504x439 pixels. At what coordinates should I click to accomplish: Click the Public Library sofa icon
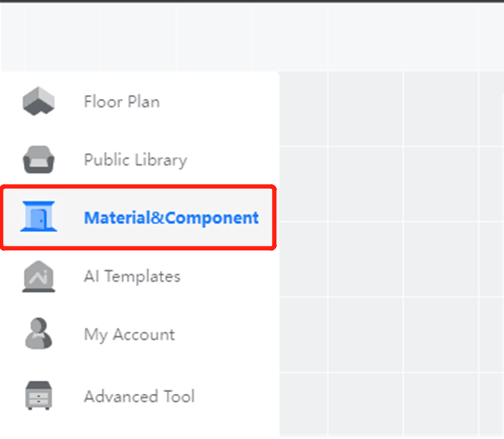(39, 160)
